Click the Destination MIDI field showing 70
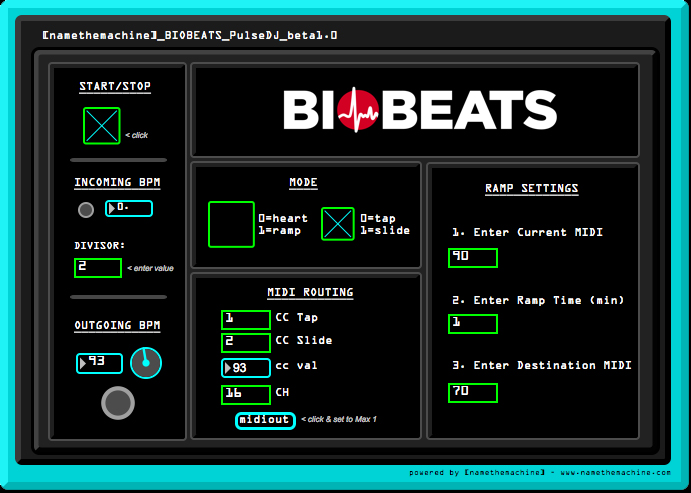The image size is (691, 493). click(x=473, y=393)
